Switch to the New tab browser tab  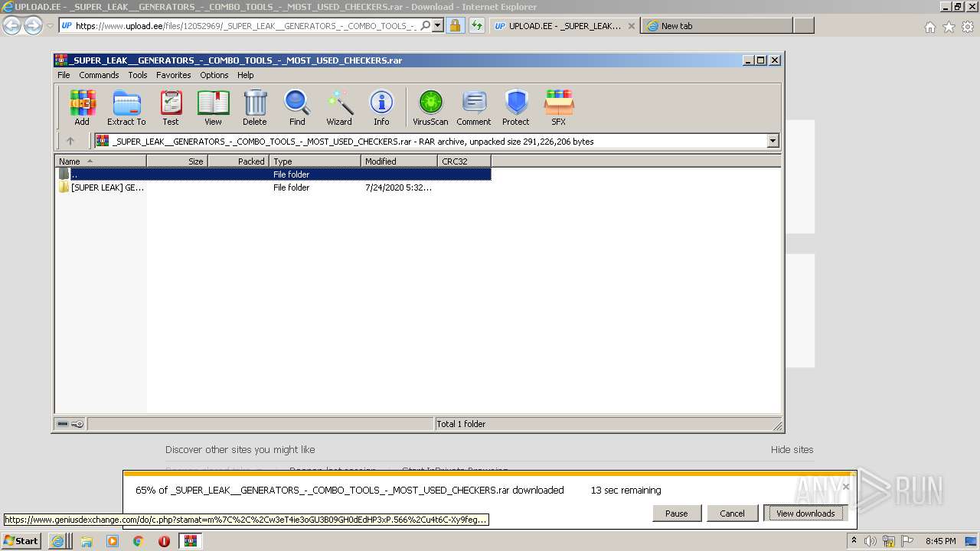coord(716,26)
